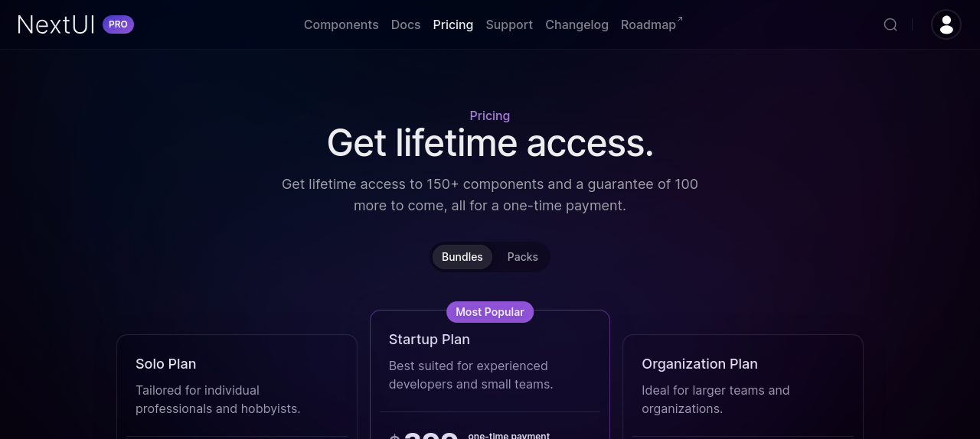Open the user avatar menu
980x439 pixels.
[x=946, y=24]
